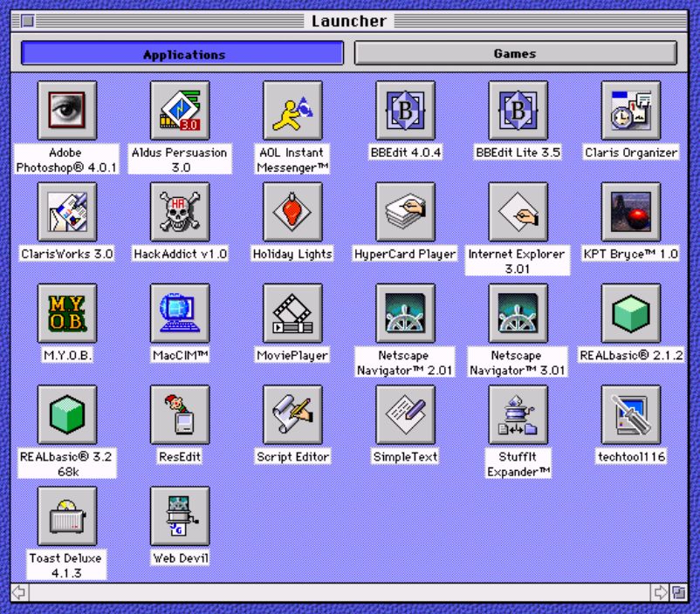Click the horizontal scrollbar track
The image size is (700, 614).
340,592
